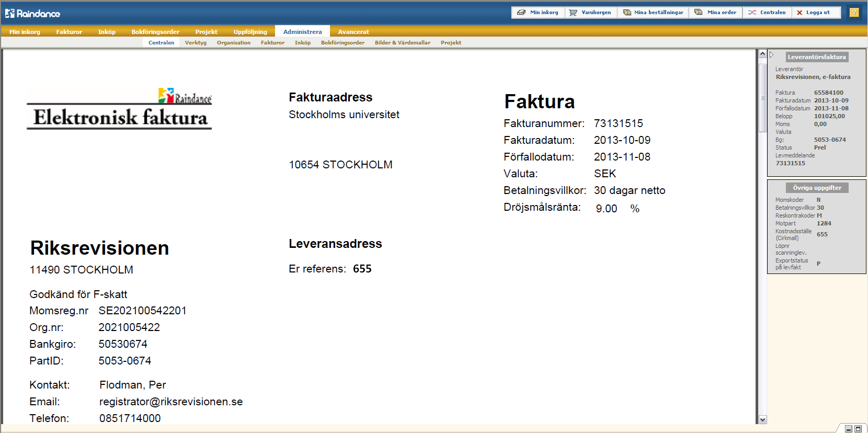The image size is (868, 433).
Task: Select Verktyg in the submenu
Action: click(196, 43)
